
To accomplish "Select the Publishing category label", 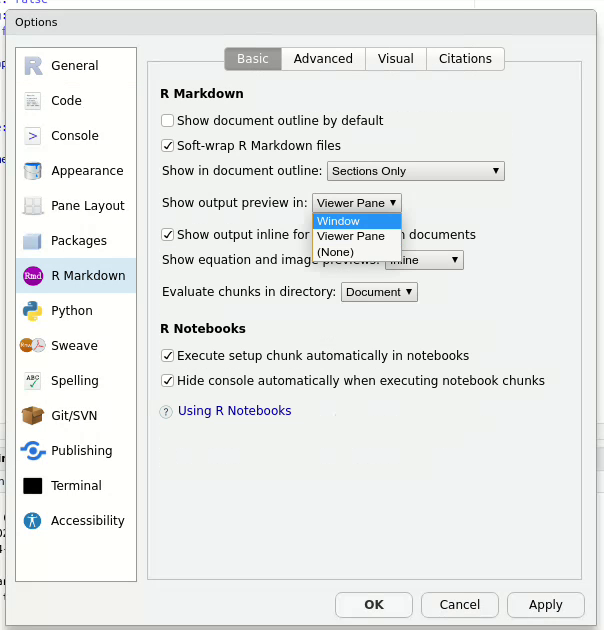I will tap(82, 451).
